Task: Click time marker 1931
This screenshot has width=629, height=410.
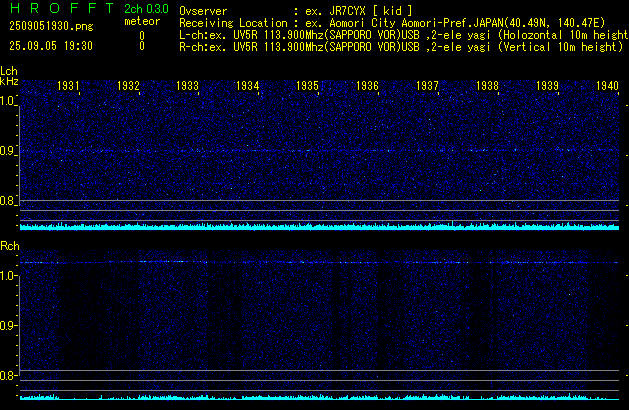Action: tap(68, 85)
